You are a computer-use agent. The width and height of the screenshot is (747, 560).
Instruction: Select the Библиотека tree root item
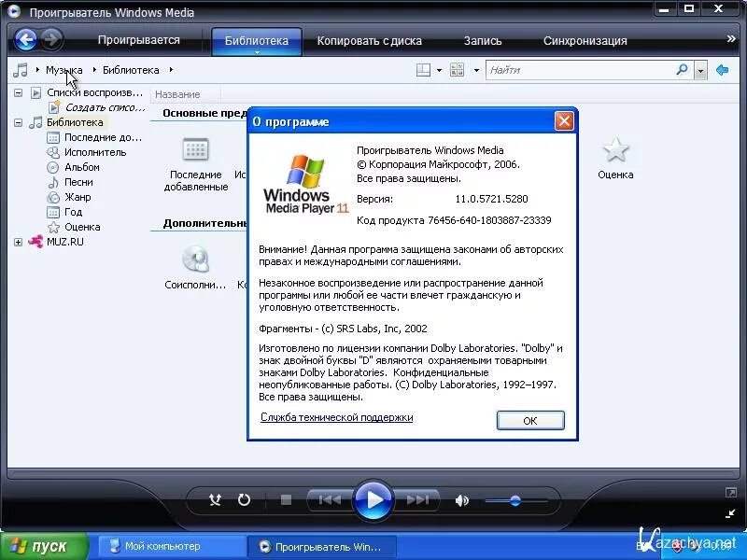pyautogui.click(x=75, y=122)
